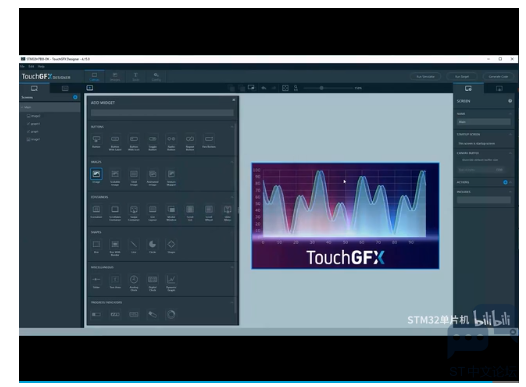The width and height of the screenshot is (526, 387).
Task: Close the Add Widget panel
Action: 234,100
